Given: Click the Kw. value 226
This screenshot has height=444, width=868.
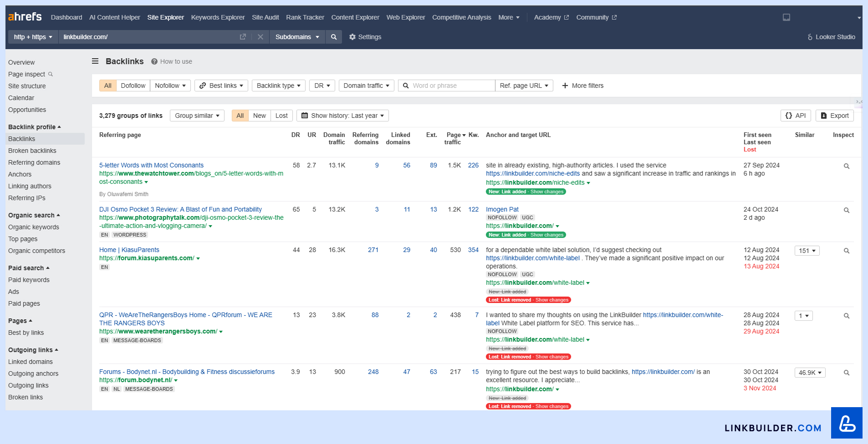Looking at the screenshot, I should point(473,165).
